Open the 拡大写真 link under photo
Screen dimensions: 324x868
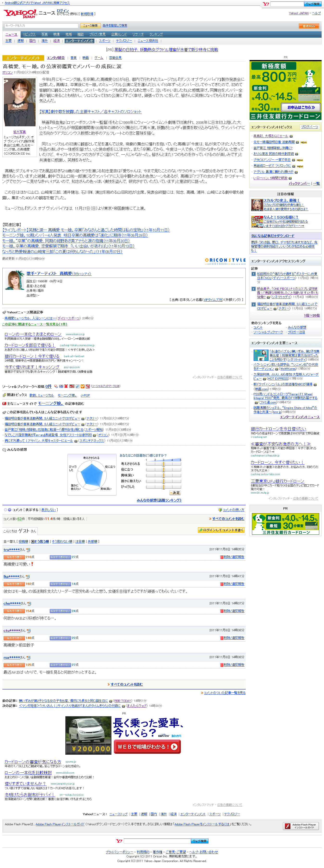(x=19, y=132)
